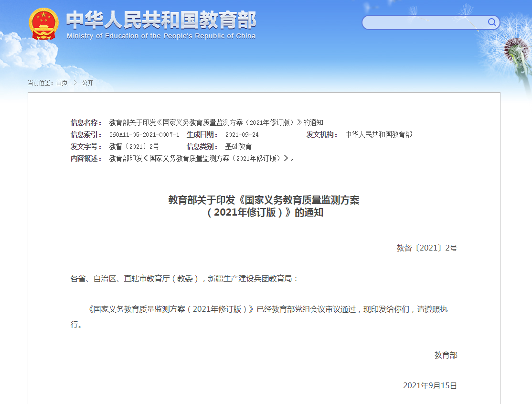The width and height of the screenshot is (532, 404).
Task: Click the national emblem logo
Action: click(43, 24)
